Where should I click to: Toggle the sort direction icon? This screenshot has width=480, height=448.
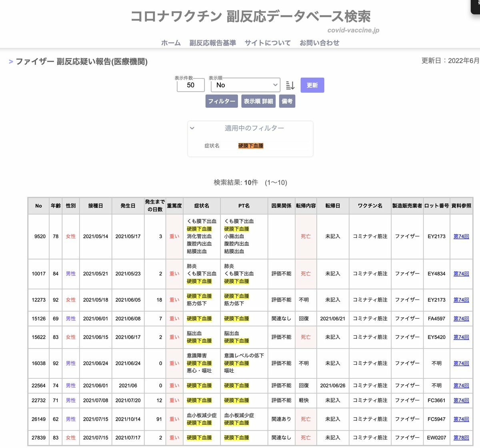290,85
